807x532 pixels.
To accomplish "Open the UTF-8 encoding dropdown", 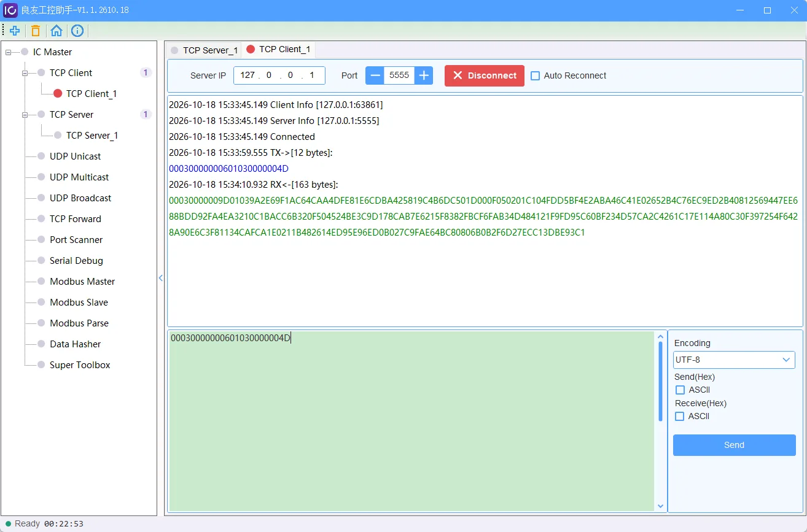I will (x=734, y=360).
